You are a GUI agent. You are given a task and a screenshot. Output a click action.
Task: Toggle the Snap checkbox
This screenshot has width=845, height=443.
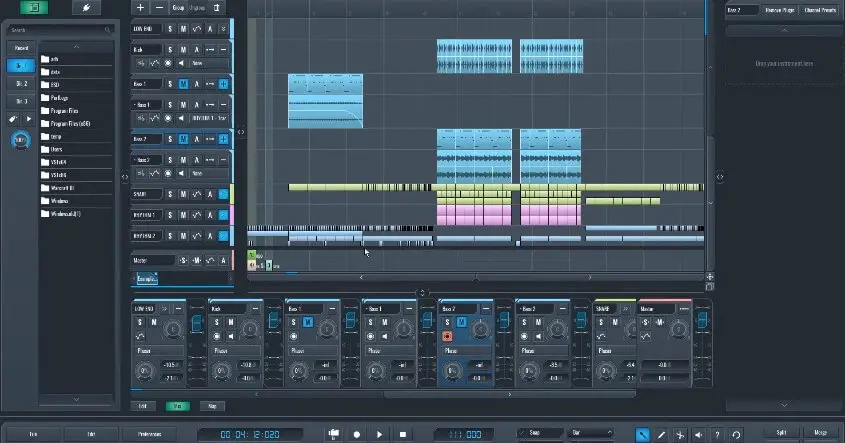522,433
